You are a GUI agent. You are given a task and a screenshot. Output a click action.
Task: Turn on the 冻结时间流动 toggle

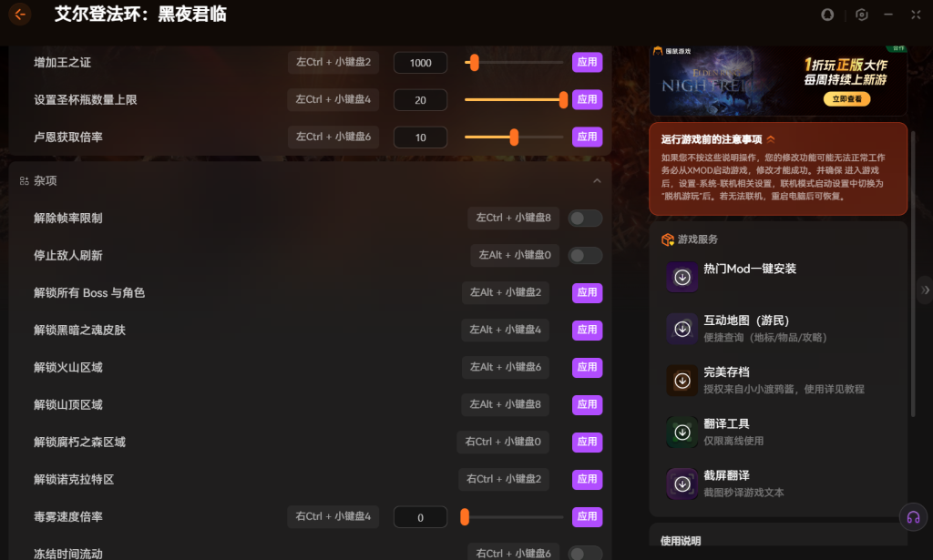click(585, 554)
